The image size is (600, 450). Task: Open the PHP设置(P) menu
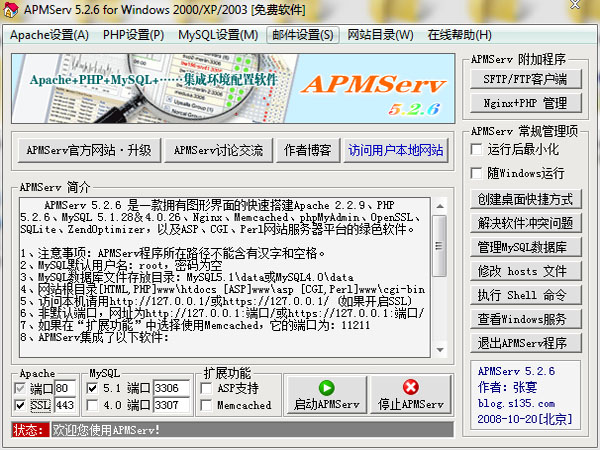pos(133,35)
